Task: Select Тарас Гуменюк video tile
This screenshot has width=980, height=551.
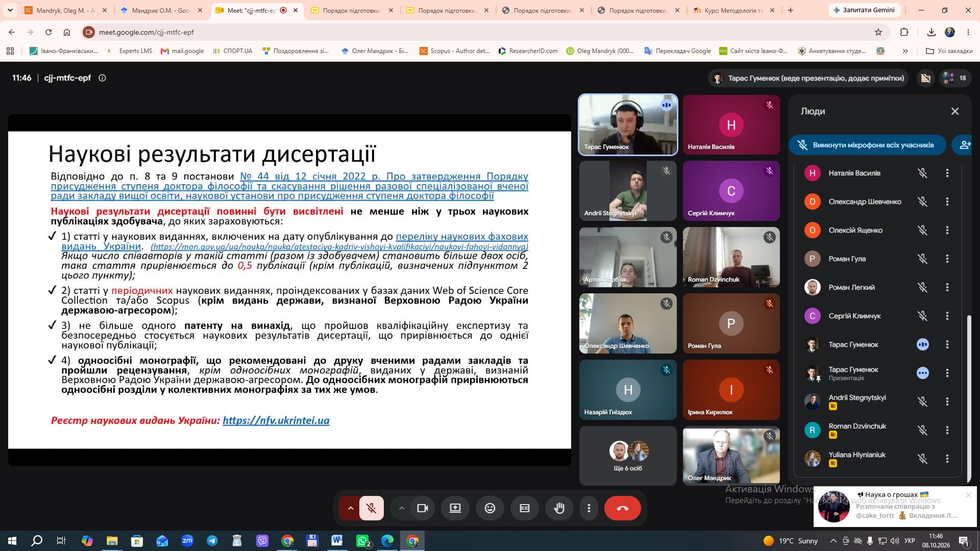Action: click(x=628, y=124)
